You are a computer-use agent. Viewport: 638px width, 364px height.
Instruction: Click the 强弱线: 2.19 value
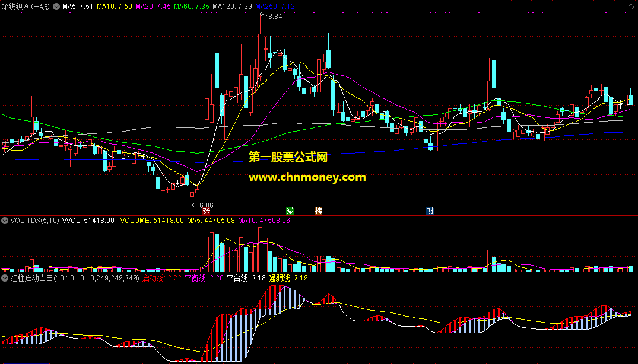pyautogui.click(x=288, y=278)
